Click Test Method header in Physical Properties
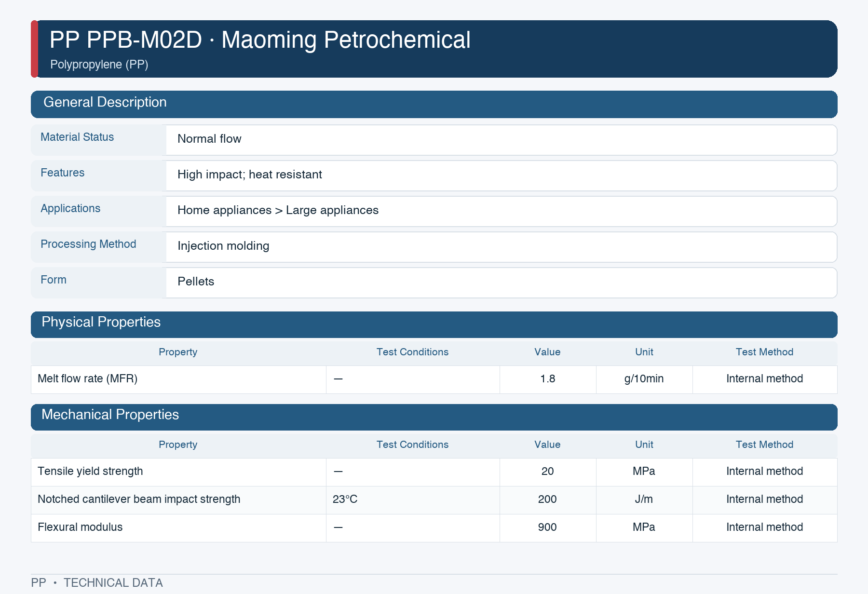The width and height of the screenshot is (868, 594). [764, 352]
